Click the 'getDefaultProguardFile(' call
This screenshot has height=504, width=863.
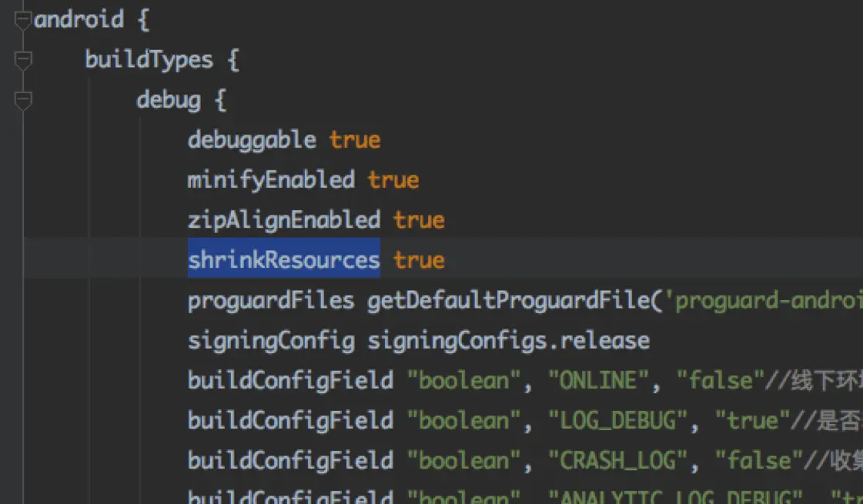pos(515,300)
